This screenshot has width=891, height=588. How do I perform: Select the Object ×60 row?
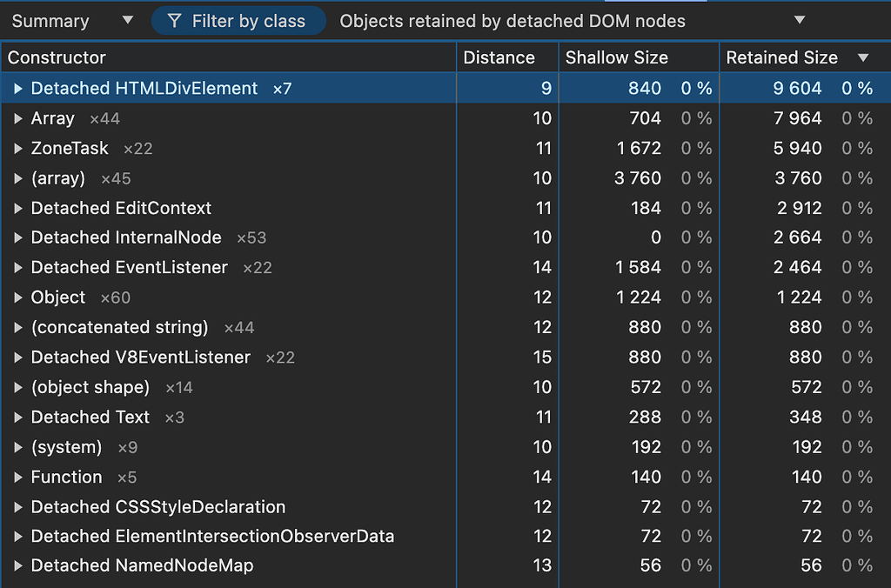[58, 297]
